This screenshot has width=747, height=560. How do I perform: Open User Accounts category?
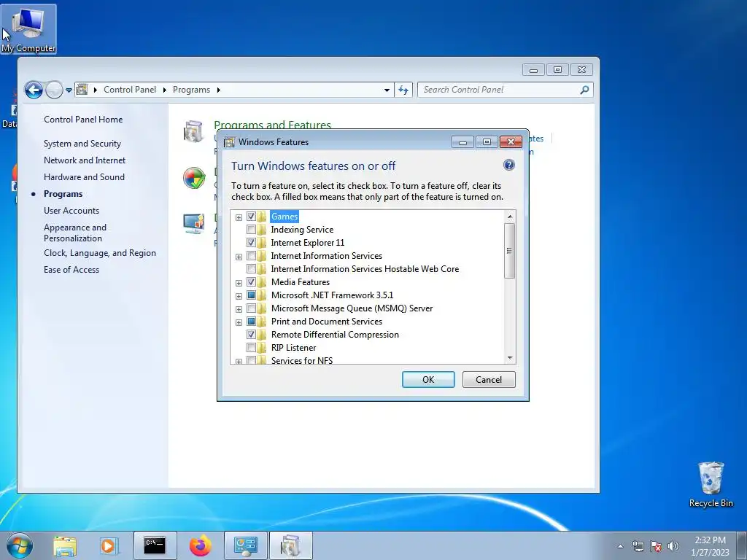coord(71,211)
